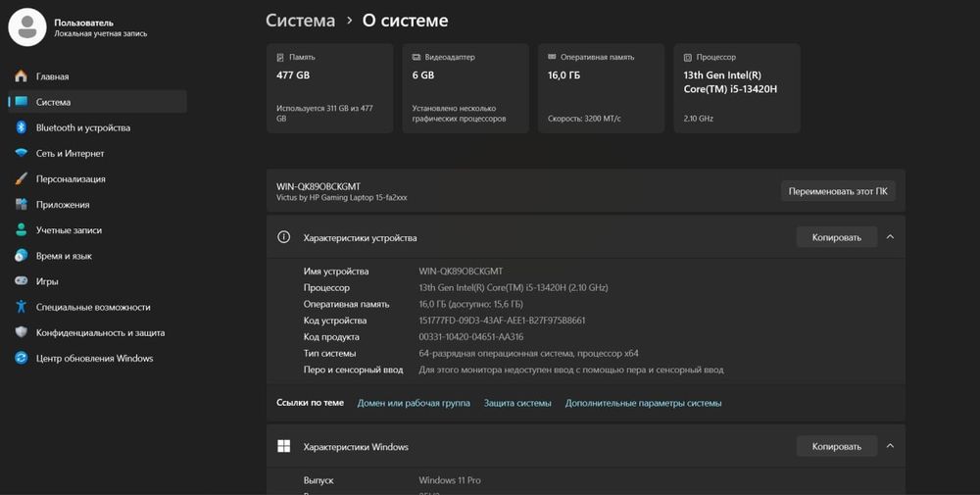Go to Главная in the sidebar
This screenshot has height=495, width=980.
pos(97,76)
